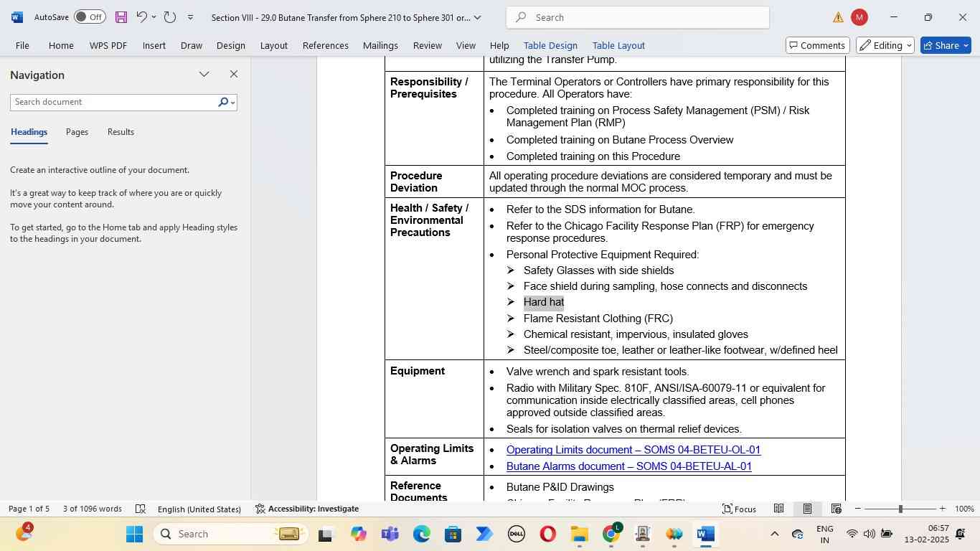Open the View tab
The width and height of the screenshot is (980, 551).
[x=466, y=45]
